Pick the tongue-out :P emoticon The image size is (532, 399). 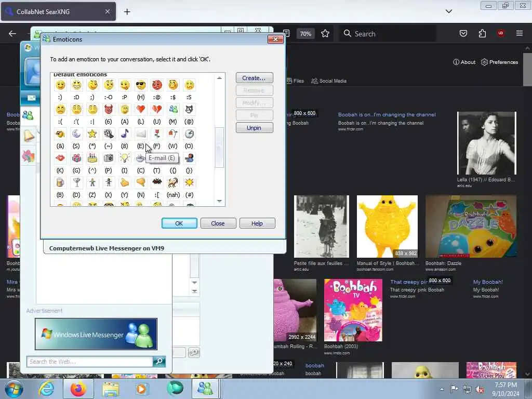point(125,85)
